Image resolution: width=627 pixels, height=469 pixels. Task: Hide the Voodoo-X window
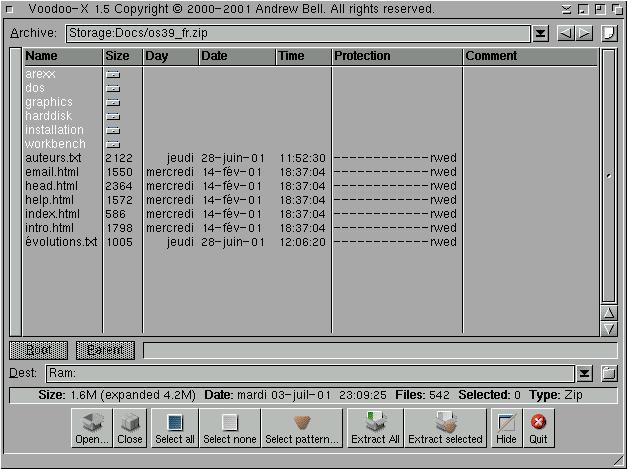506,427
